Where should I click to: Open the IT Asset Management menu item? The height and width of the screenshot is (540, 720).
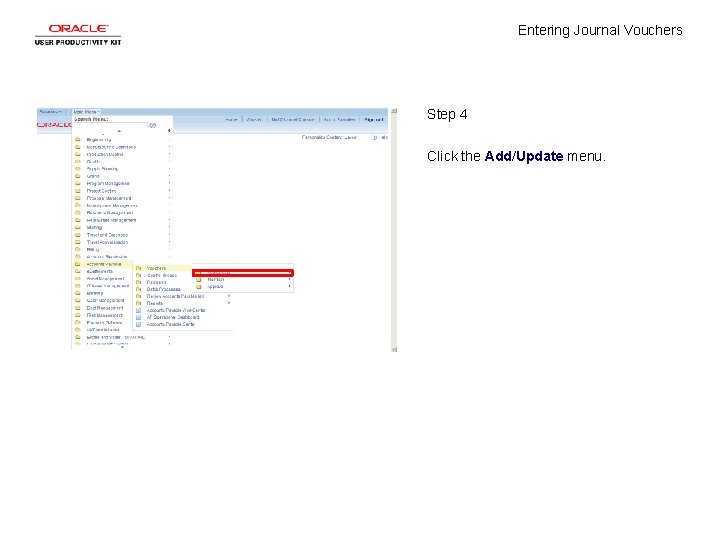(108, 286)
